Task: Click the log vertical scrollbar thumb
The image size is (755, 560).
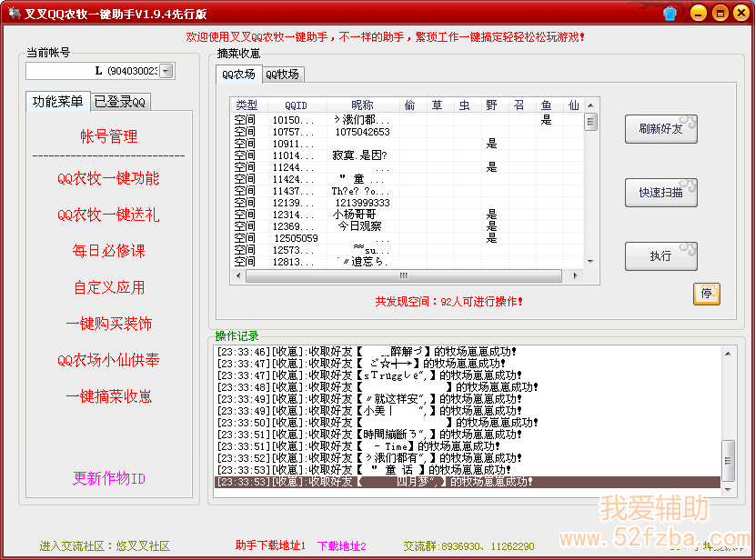Action: coord(728,460)
